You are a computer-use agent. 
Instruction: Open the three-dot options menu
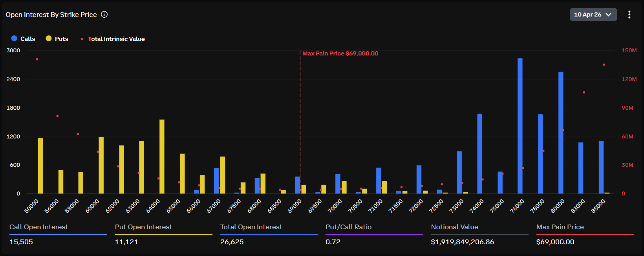[x=629, y=15]
